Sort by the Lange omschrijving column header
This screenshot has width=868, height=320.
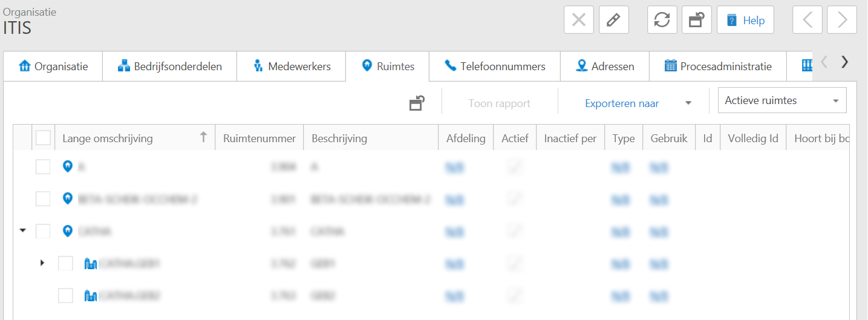point(108,139)
